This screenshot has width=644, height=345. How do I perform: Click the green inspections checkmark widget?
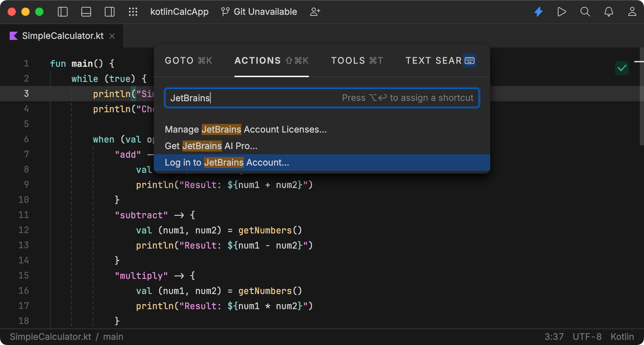pyautogui.click(x=622, y=68)
